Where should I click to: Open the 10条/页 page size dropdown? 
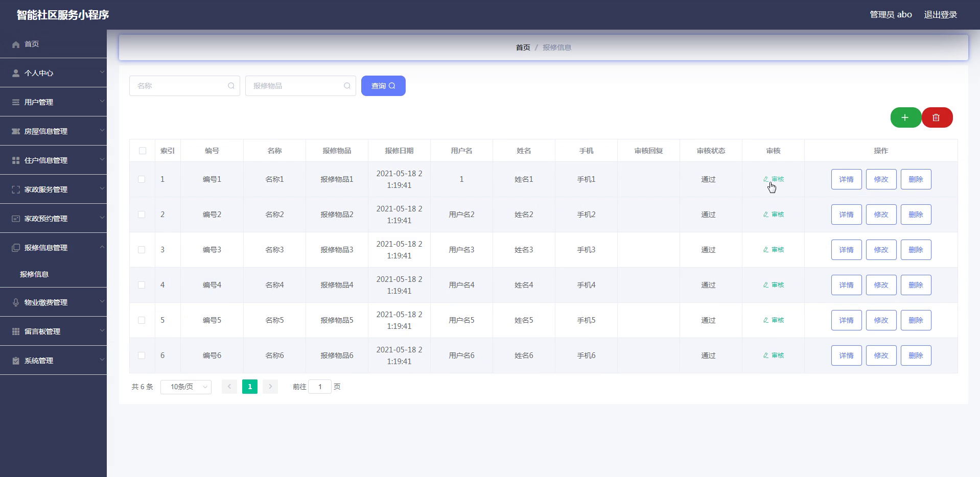[186, 387]
